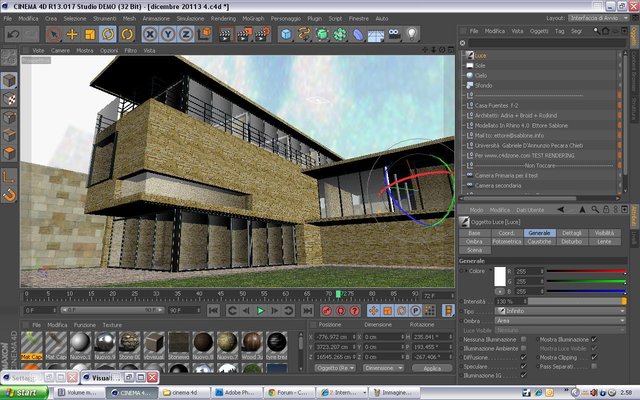Toggle Mostra Illuminazione checkbox

click(594, 340)
